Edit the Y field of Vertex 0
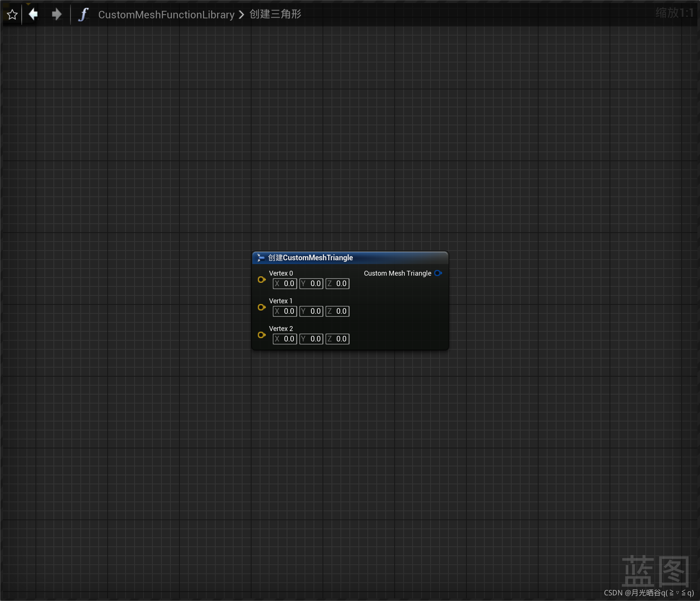Viewport: 700px width, 601px height. [311, 283]
